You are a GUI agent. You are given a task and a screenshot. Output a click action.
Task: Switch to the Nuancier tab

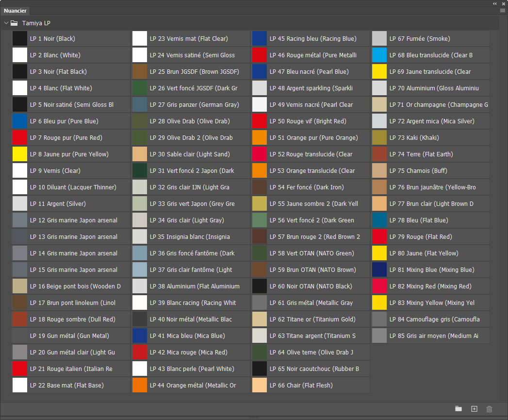click(16, 11)
